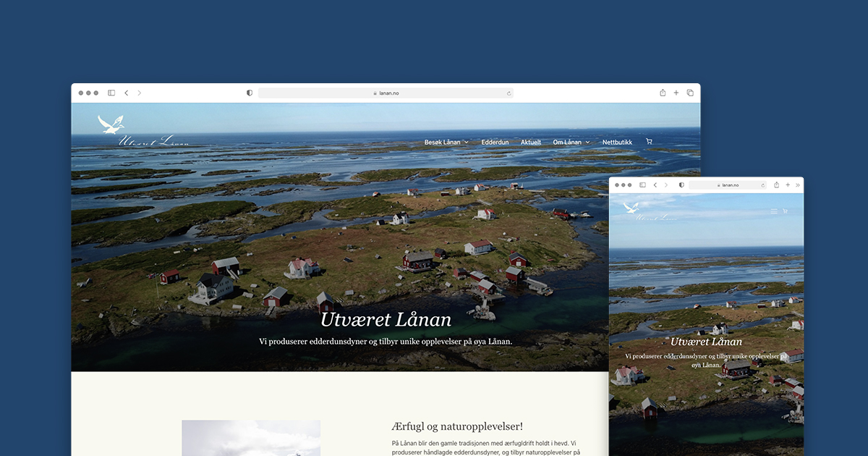The height and width of the screenshot is (456, 868).
Task: Click the reload icon in the address bar
Action: pos(509,93)
